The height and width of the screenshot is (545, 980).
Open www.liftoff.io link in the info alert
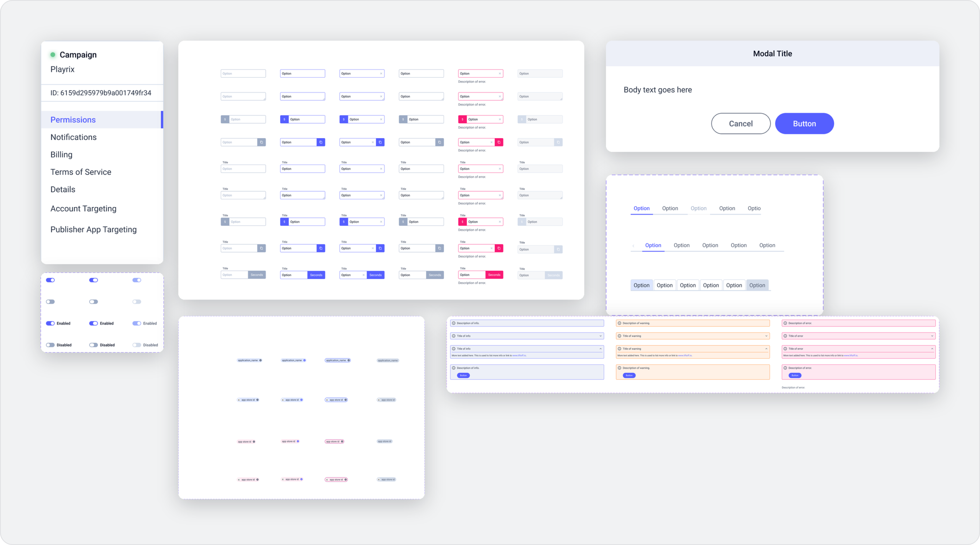point(519,356)
